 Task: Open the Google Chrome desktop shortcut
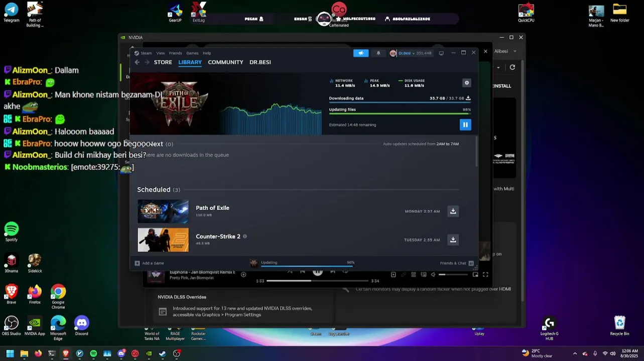[58, 296]
